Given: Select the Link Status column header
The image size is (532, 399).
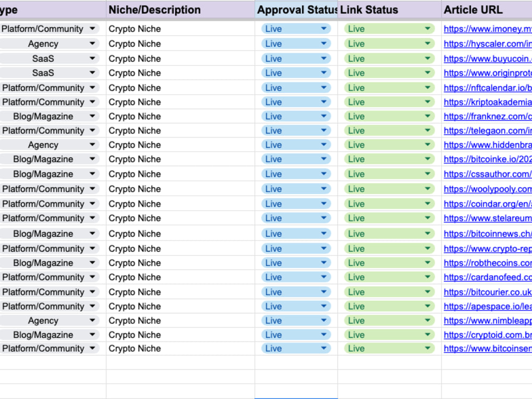Looking at the screenshot, I should 390,10.
